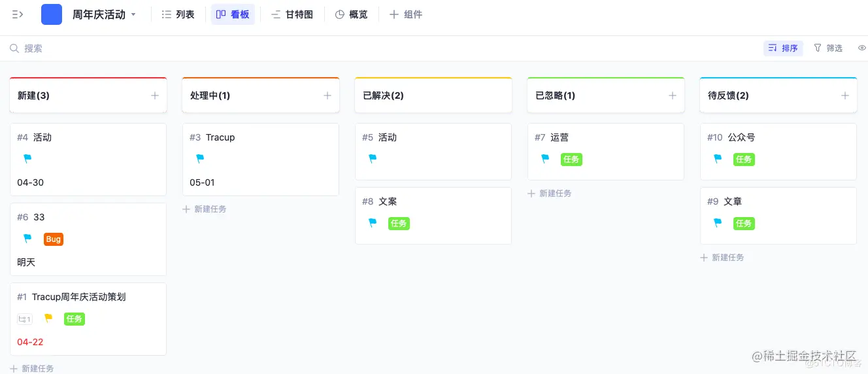Click the priority flag on card #8 文案
868x374 pixels.
373,223
